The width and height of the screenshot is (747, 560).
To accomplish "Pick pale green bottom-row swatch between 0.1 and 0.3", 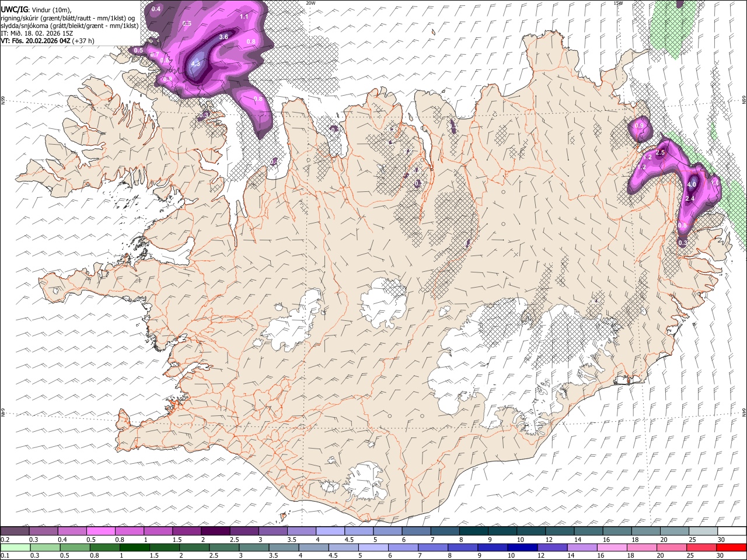I will pyautogui.click(x=15, y=548).
